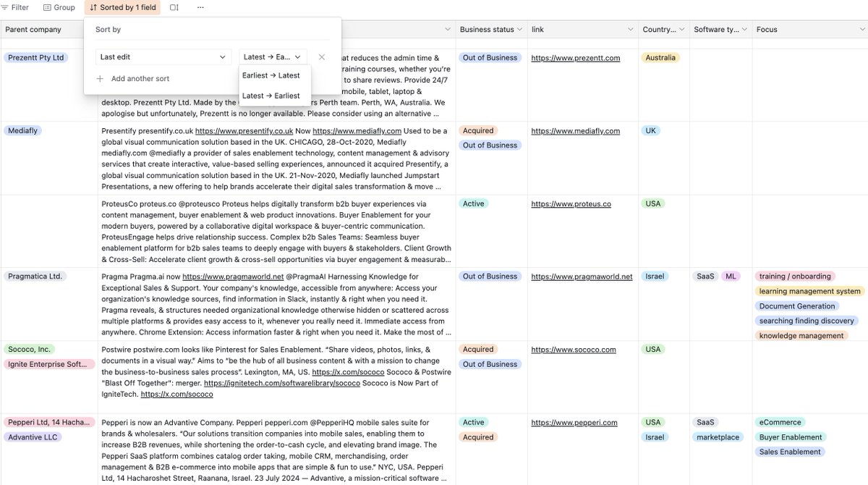The image size is (868, 485).
Task: Select the knowledge management focus tag
Action: tap(801, 336)
